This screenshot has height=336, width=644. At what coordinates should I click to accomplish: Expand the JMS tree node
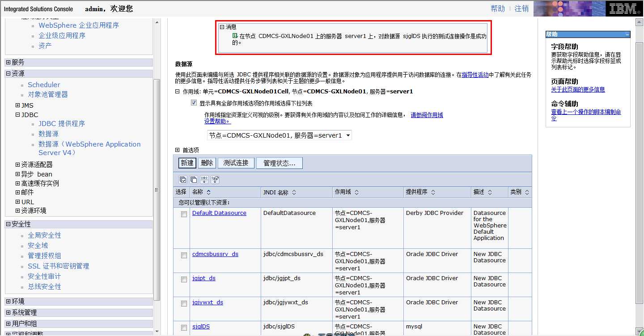[18, 105]
